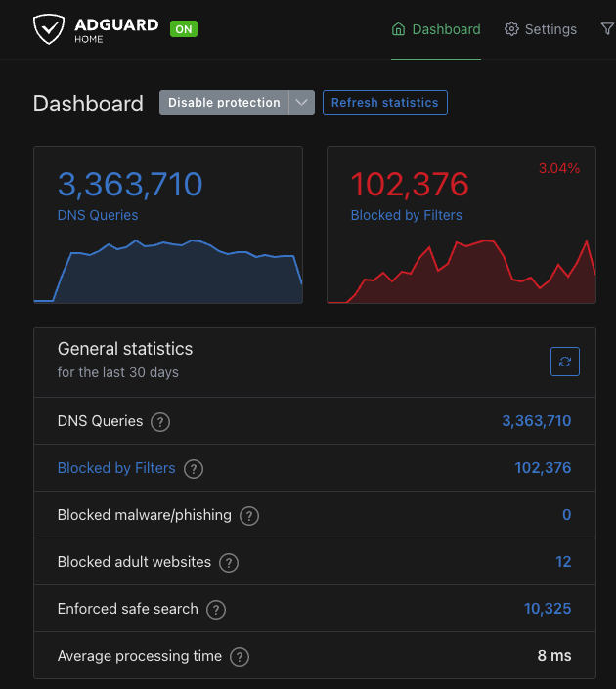Screen dimensions: 616x689
Task: Click help icon beside Enforced safe search
Action: tap(216, 610)
